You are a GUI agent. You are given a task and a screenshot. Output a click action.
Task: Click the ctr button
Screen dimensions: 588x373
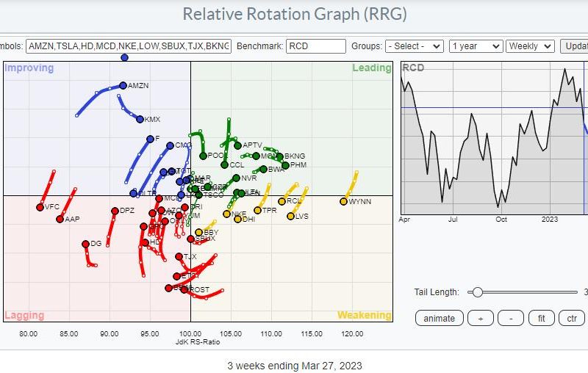572,319
